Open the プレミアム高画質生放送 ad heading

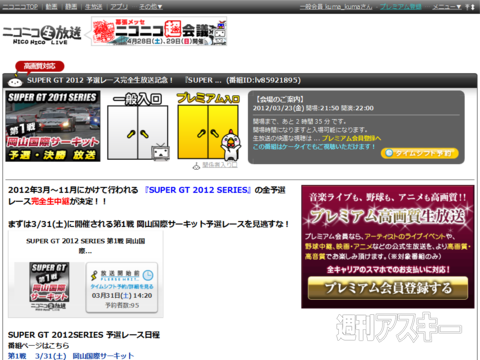coord(388,215)
